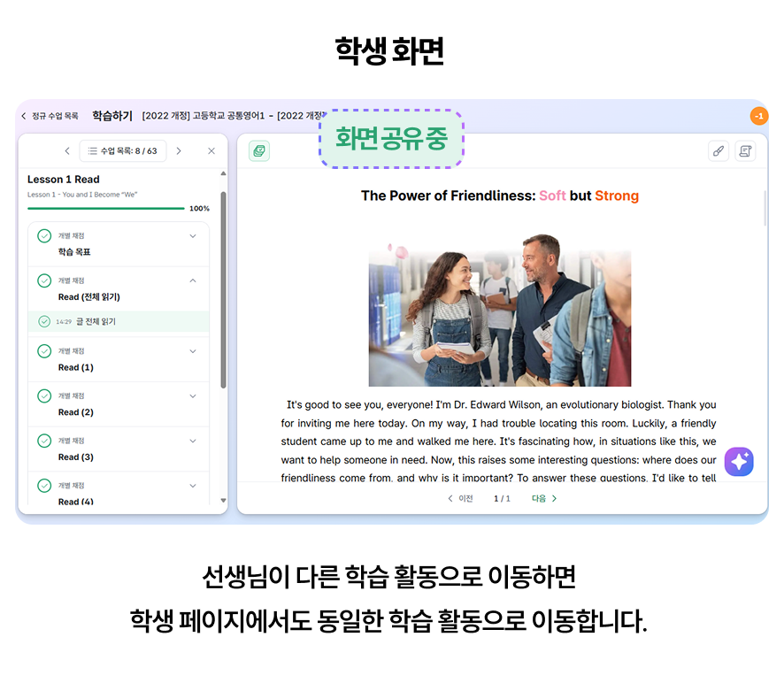784x683 pixels.
Task: Click page indicator 1 / 1
Action: point(502,498)
